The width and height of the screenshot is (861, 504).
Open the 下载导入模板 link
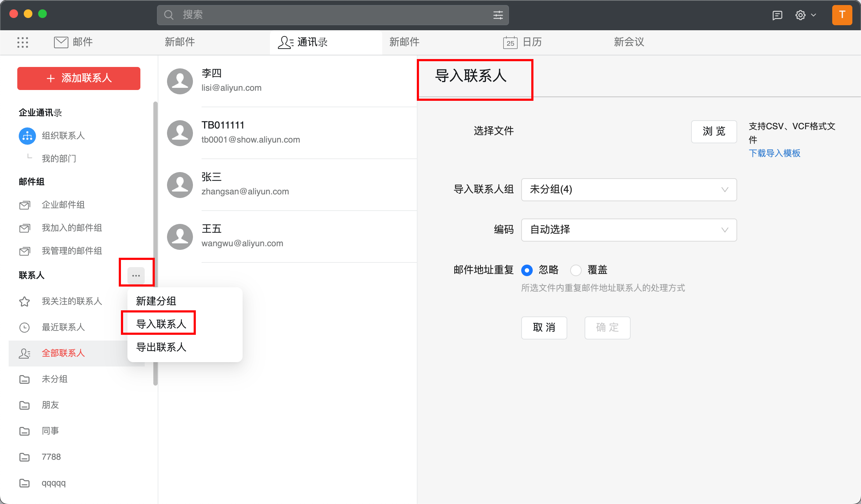pyautogui.click(x=774, y=153)
